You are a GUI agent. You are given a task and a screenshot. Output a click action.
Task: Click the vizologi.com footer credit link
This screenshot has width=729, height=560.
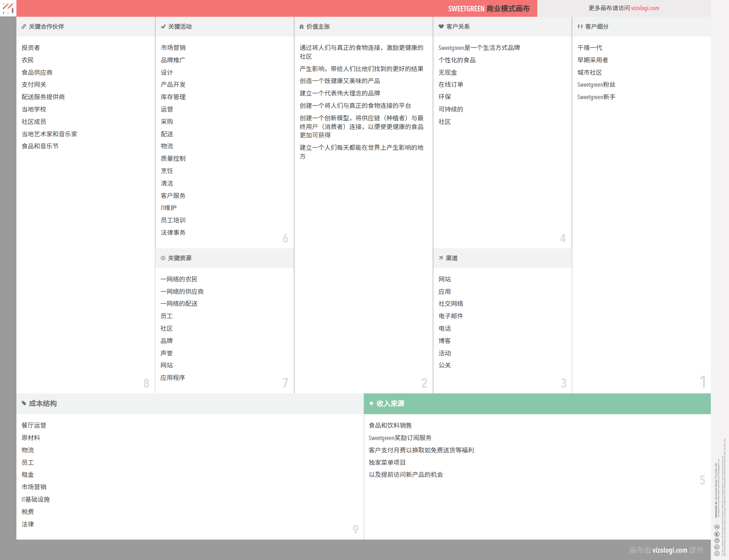(670, 550)
